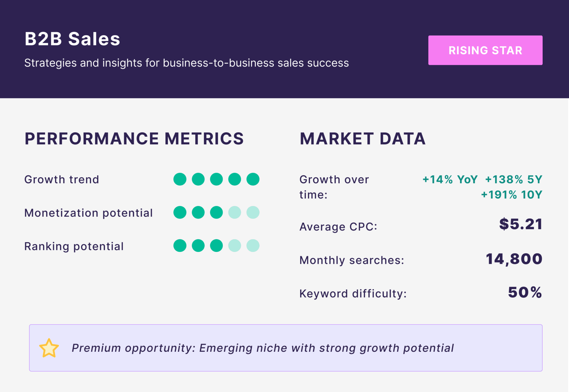Click the pink RISING STAR badge
Viewport: 569px width, 392px height.
(485, 50)
